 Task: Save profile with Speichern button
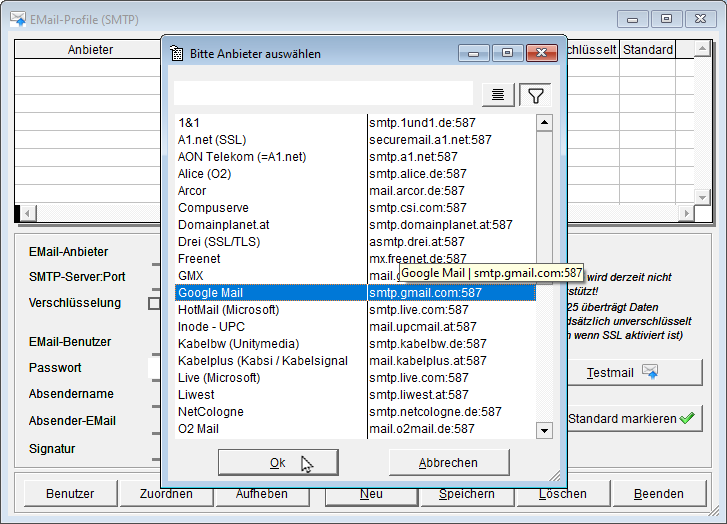[466, 493]
